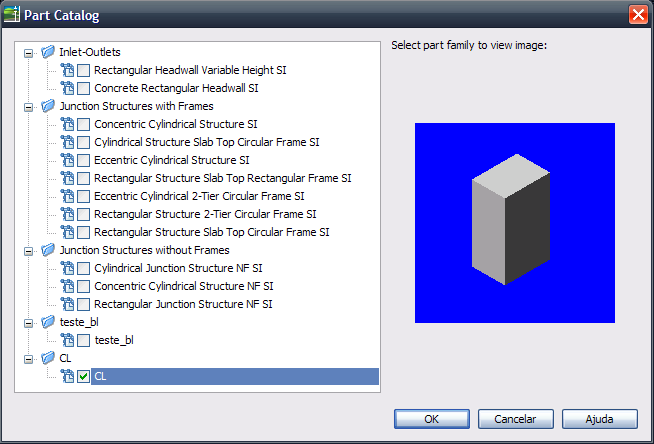Check Concrete Rectangular Headwall SI
Screen dimensions: 654x444
[83, 88]
